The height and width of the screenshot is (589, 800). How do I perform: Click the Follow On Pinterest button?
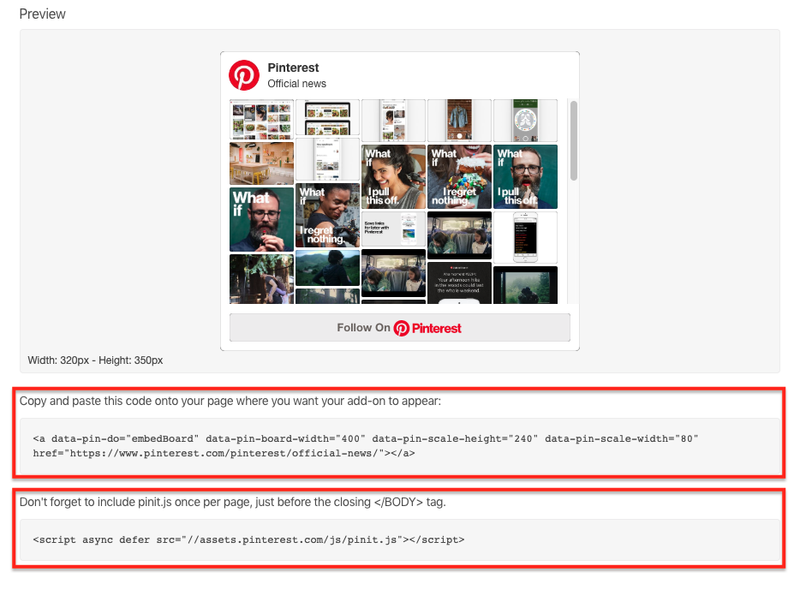(x=399, y=328)
